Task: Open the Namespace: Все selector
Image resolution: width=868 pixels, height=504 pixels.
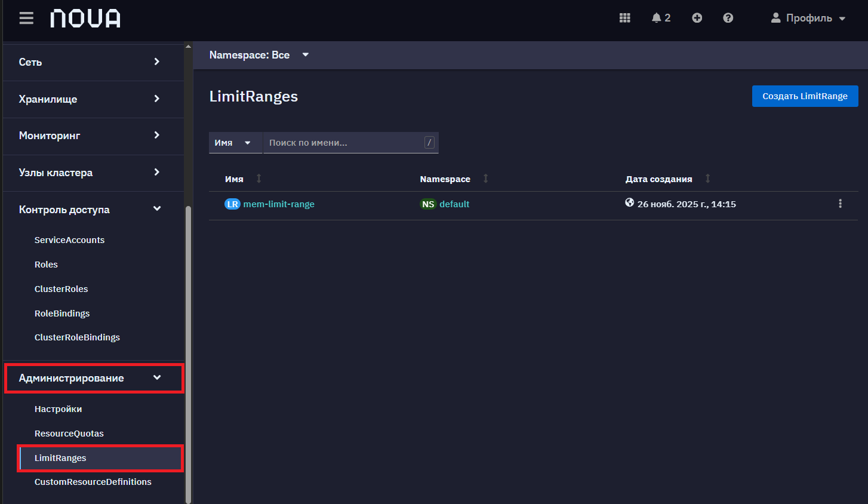Action: point(259,55)
